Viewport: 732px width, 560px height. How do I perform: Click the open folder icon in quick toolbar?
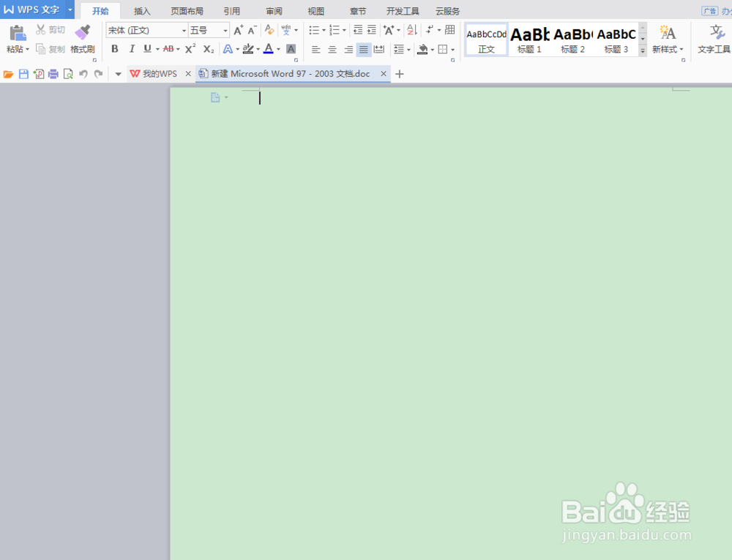click(x=8, y=74)
